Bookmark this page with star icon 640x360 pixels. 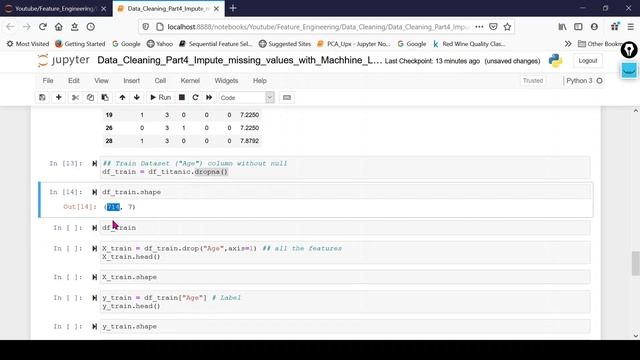507,27
